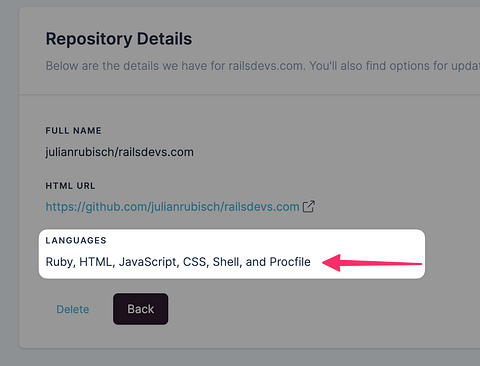Click the FULL NAME field label
480x366 pixels.
click(73, 130)
